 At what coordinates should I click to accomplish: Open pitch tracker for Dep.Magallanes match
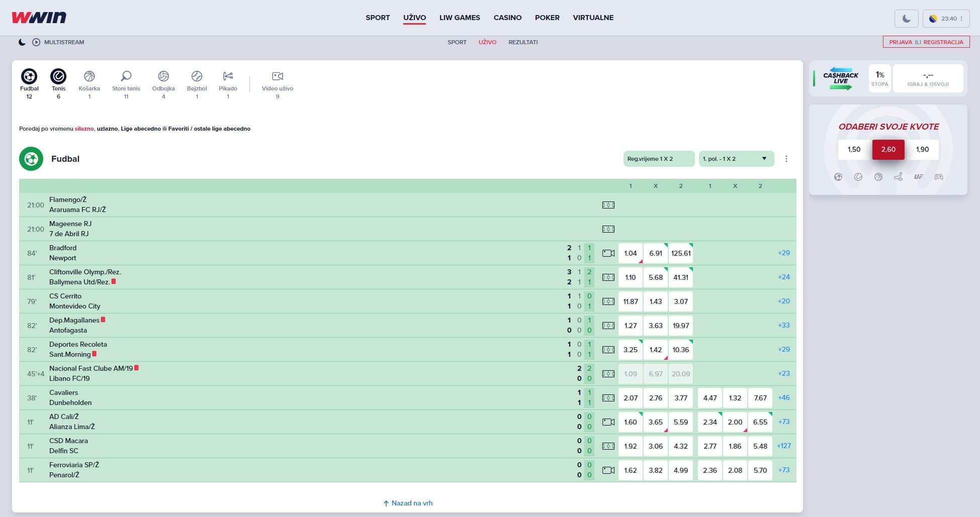tap(608, 326)
